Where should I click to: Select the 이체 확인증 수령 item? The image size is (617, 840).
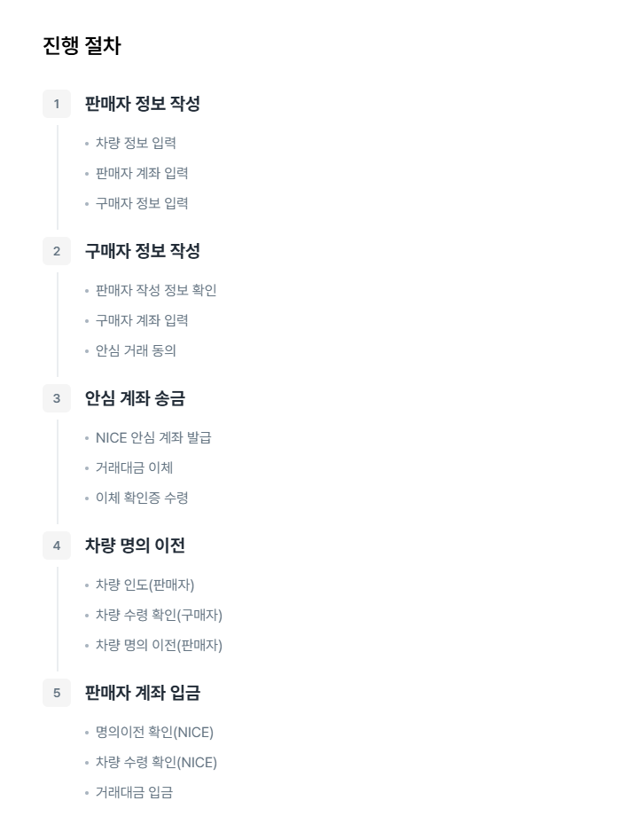click(x=142, y=498)
